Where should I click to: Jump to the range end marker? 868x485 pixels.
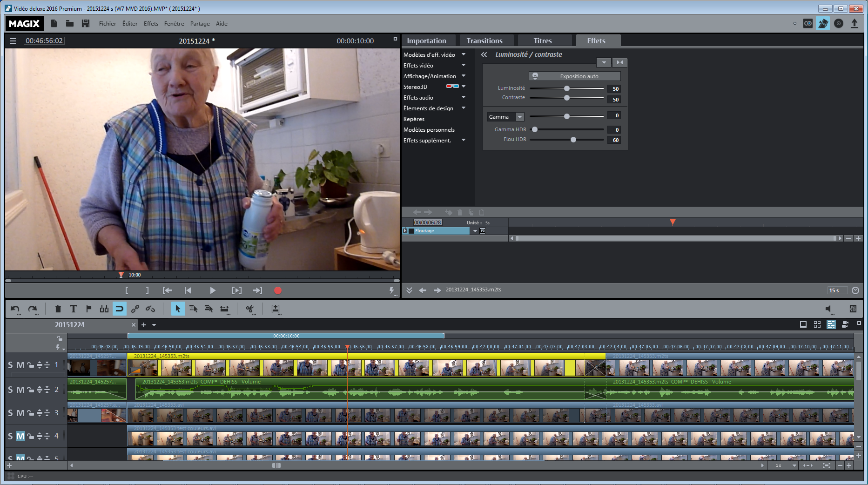[257, 290]
